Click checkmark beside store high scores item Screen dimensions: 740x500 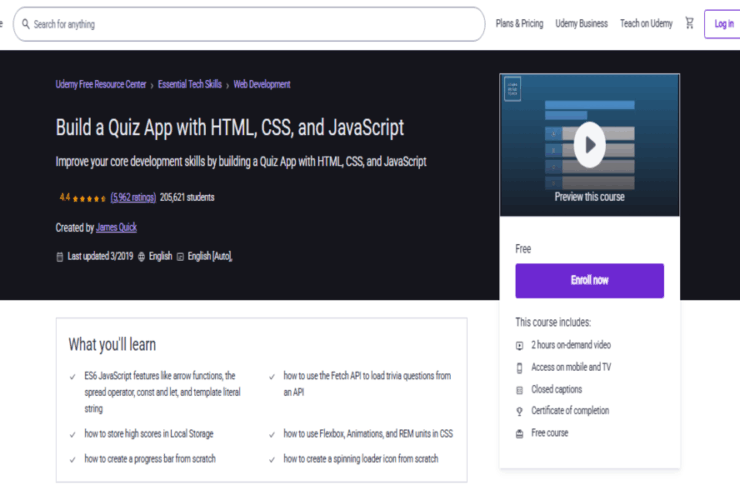click(x=73, y=435)
